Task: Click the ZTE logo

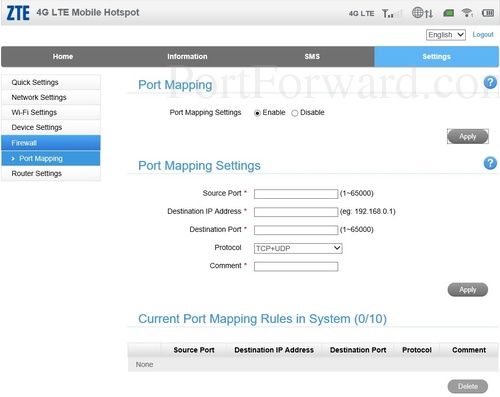Action: click(x=18, y=13)
